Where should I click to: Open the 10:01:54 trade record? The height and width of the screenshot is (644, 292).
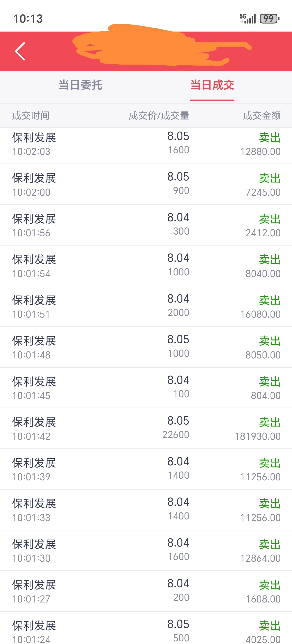tap(146, 266)
